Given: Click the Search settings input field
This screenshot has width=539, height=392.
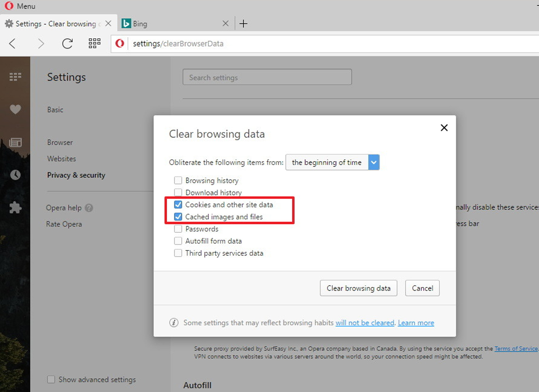Looking at the screenshot, I should [267, 77].
